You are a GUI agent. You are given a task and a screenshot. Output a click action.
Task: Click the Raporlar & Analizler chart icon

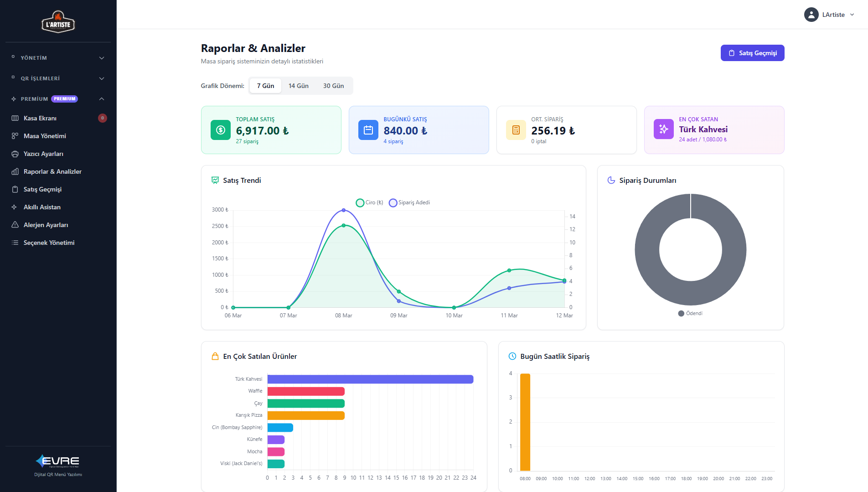coord(15,171)
